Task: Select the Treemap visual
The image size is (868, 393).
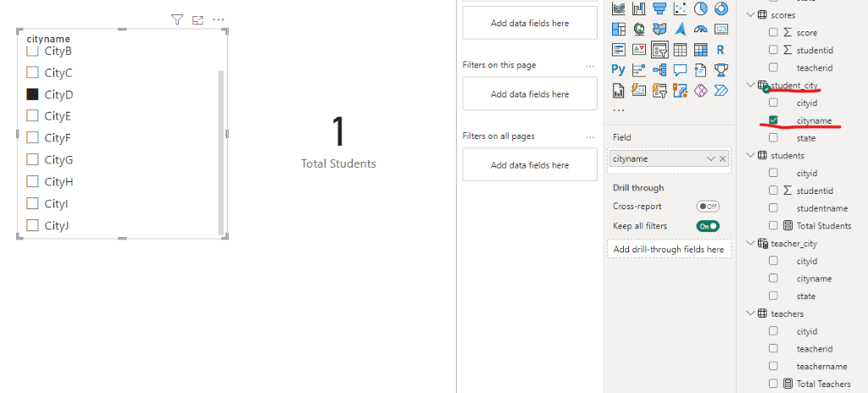Action: [619, 29]
